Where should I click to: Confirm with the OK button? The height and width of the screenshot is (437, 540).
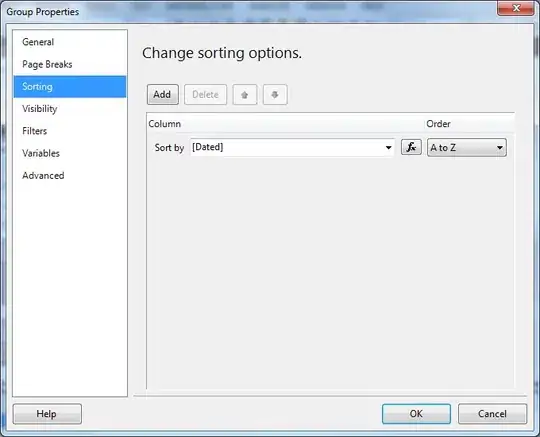point(416,414)
